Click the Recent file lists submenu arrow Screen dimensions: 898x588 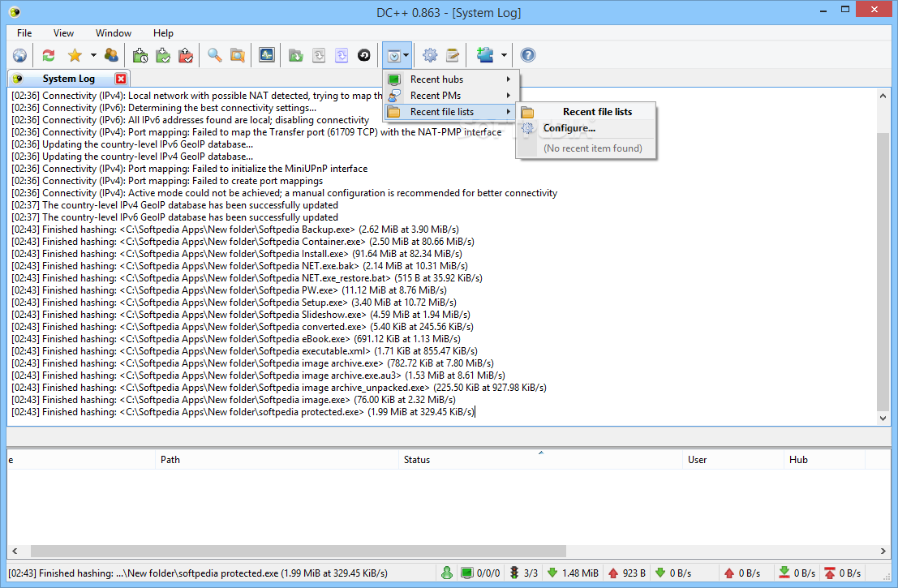(508, 112)
